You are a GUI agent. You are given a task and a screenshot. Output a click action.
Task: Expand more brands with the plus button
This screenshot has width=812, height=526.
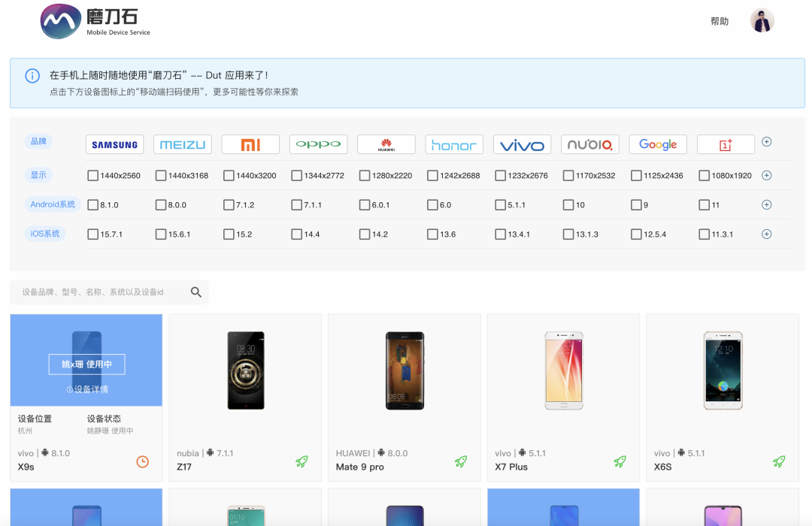point(766,142)
